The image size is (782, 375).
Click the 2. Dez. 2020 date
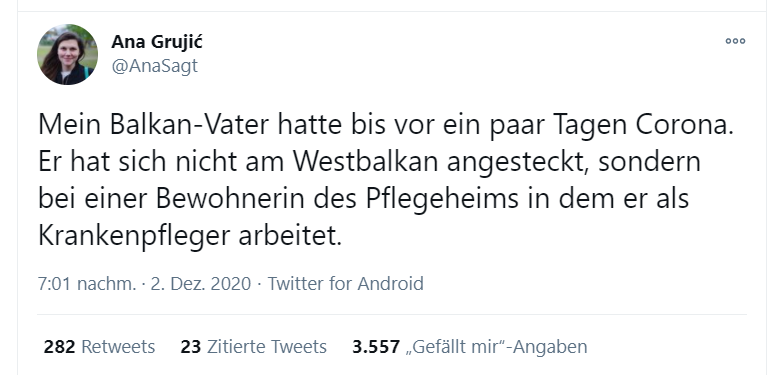pyautogui.click(x=201, y=283)
